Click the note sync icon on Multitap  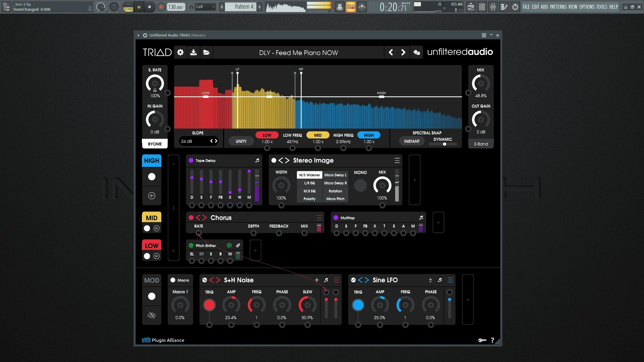[x=421, y=218]
